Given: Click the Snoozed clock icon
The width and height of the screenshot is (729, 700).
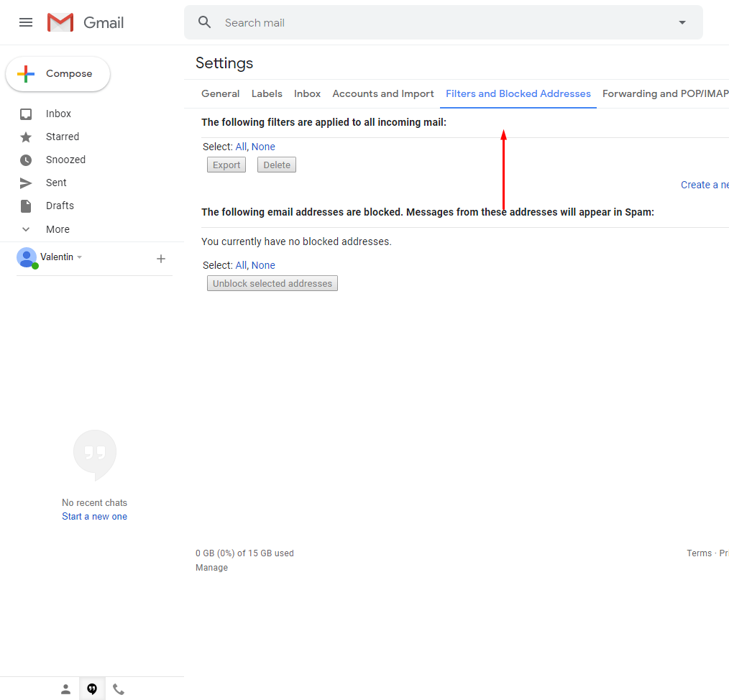Looking at the screenshot, I should pyautogui.click(x=26, y=160).
